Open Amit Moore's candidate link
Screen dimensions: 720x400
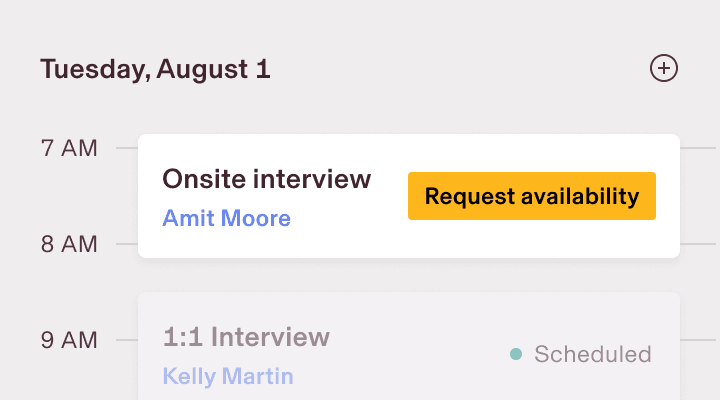click(x=226, y=218)
